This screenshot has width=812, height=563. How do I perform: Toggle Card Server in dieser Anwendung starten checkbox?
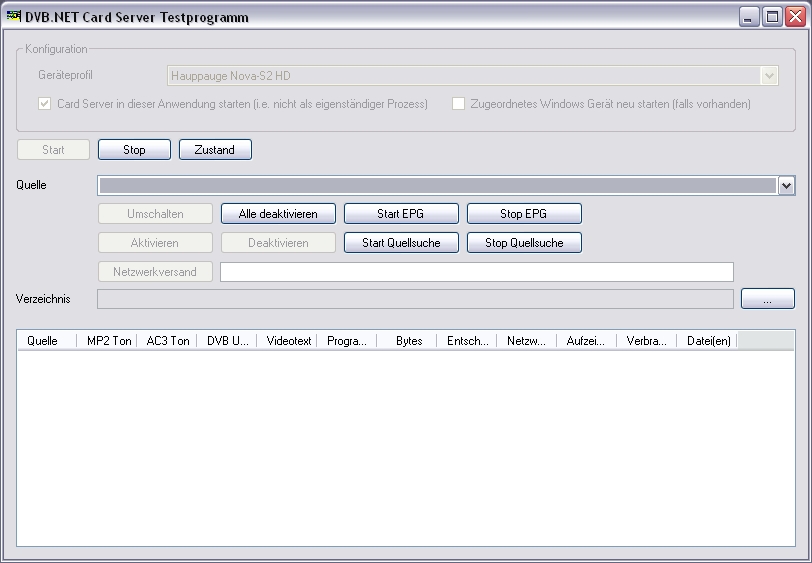click(45, 104)
